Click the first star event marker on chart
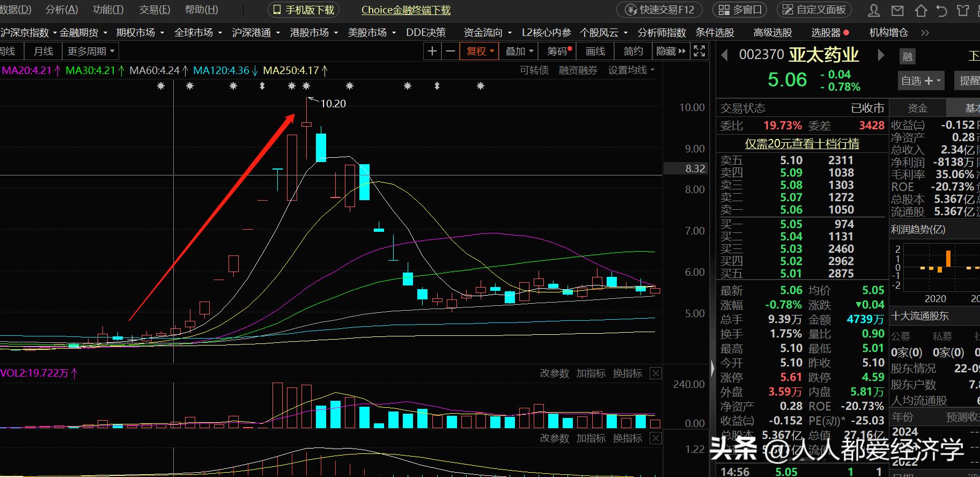 pyautogui.click(x=161, y=86)
